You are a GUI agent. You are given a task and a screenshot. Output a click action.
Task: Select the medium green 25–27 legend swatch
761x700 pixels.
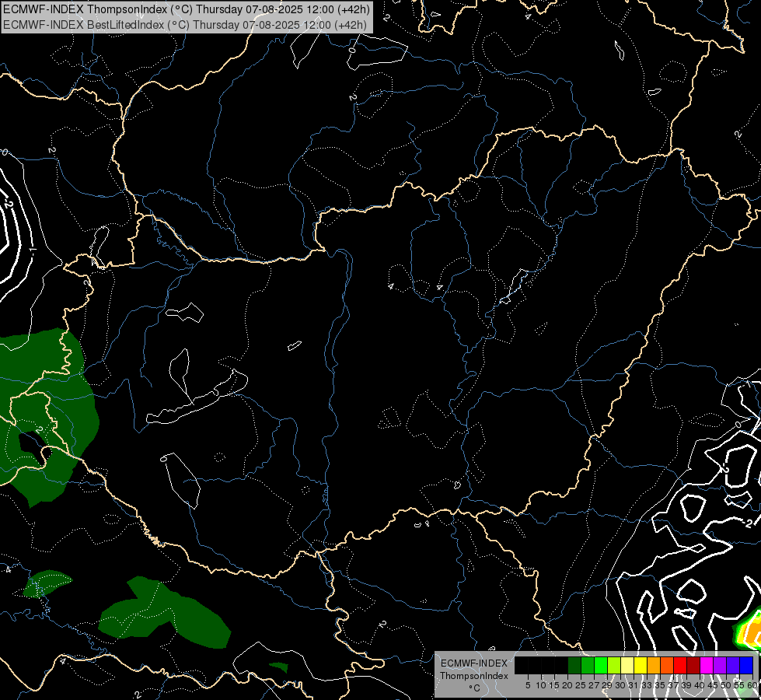click(x=588, y=665)
